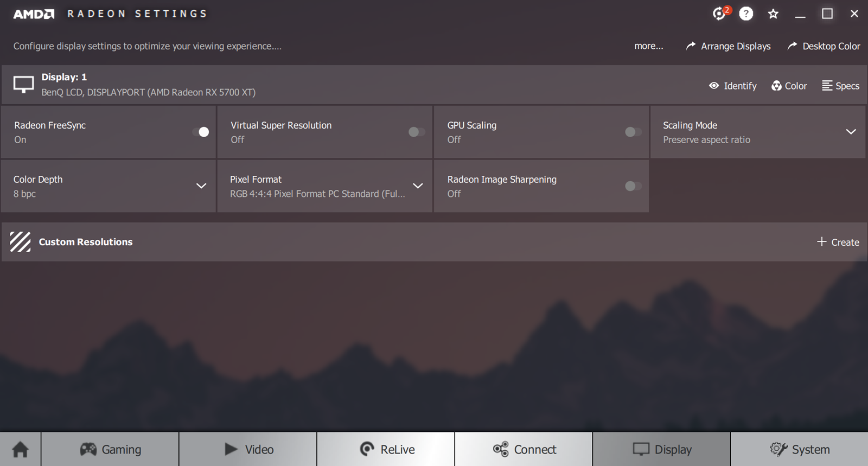Click the BenQ LCD, DISPLAYPORT text
Image resolution: width=868 pixels, height=466 pixels.
coord(148,92)
